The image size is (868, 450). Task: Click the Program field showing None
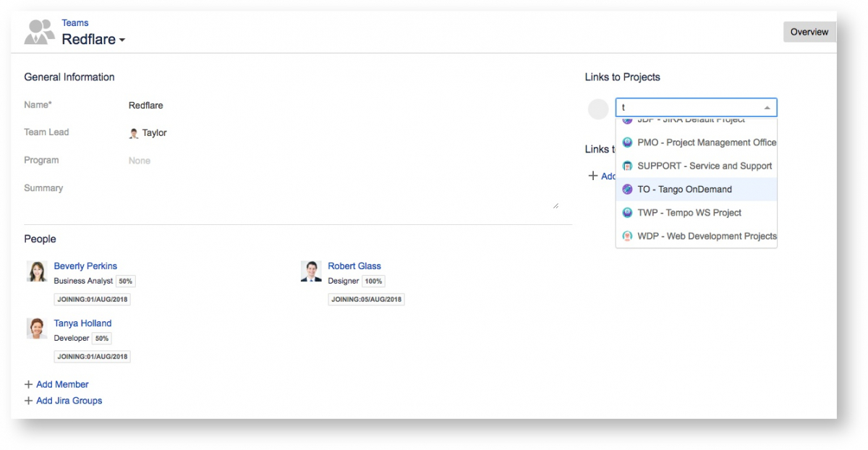[x=140, y=161]
